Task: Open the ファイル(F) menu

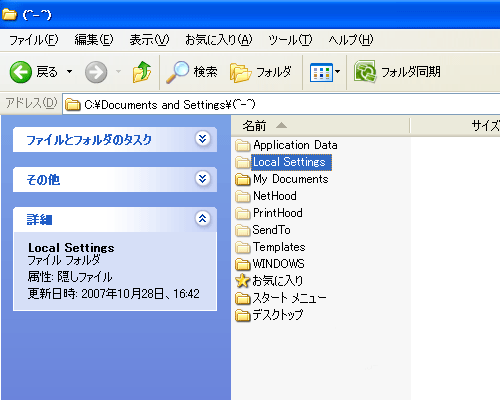Action: click(x=33, y=40)
